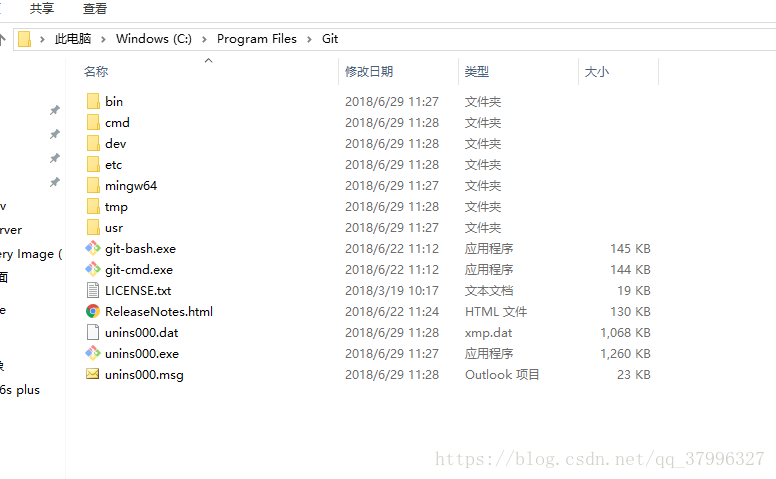This screenshot has width=776, height=479.
Task: Click the HTML 文件 type cell
Action: [496, 312]
